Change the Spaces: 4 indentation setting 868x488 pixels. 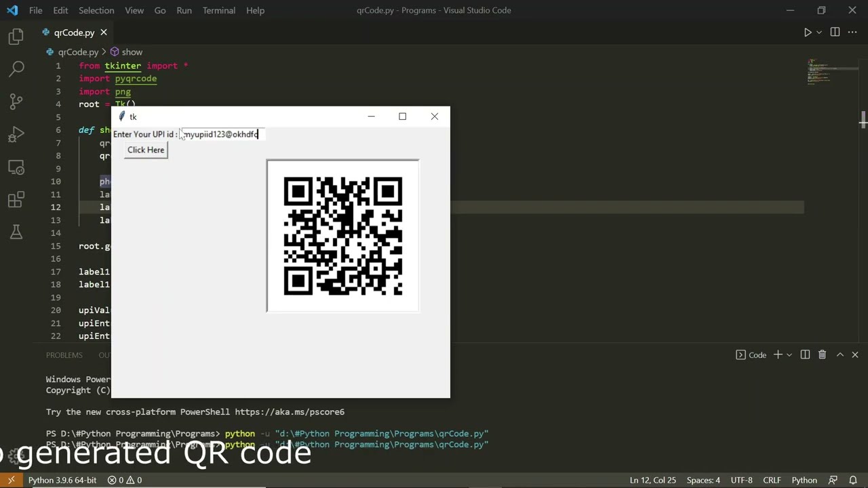tap(703, 480)
